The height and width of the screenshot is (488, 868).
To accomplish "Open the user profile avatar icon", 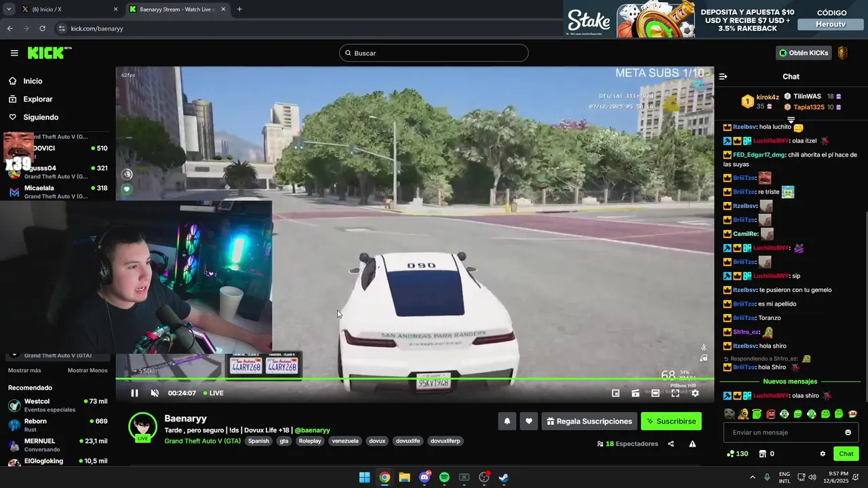I will tap(843, 53).
